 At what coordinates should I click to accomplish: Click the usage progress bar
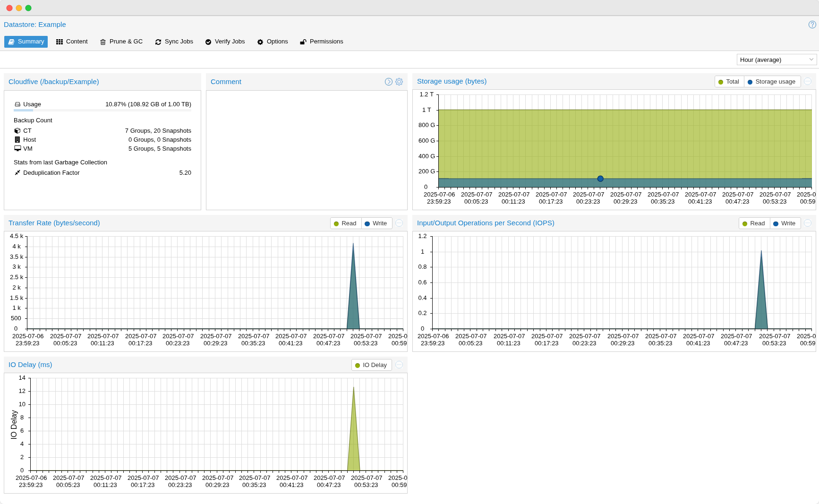[102, 111]
